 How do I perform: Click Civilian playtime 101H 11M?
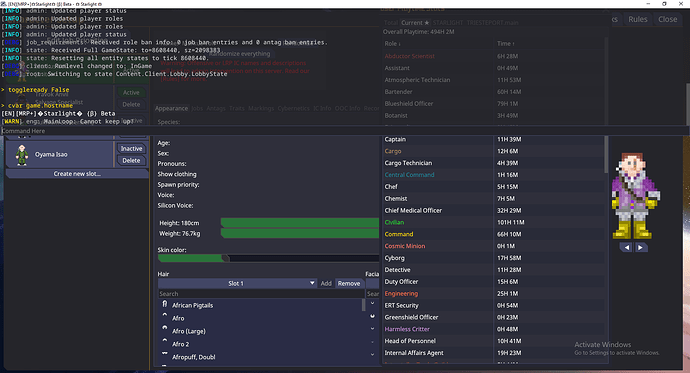(510, 223)
